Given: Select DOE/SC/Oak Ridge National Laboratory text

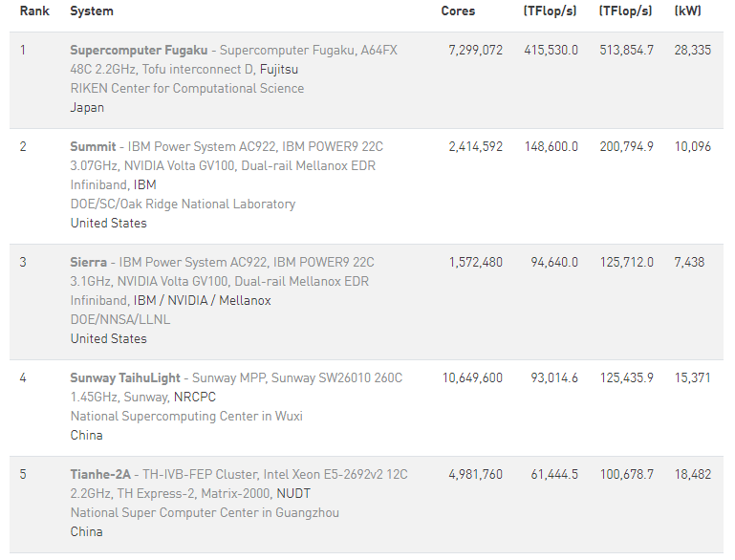Looking at the screenshot, I should [x=183, y=205].
